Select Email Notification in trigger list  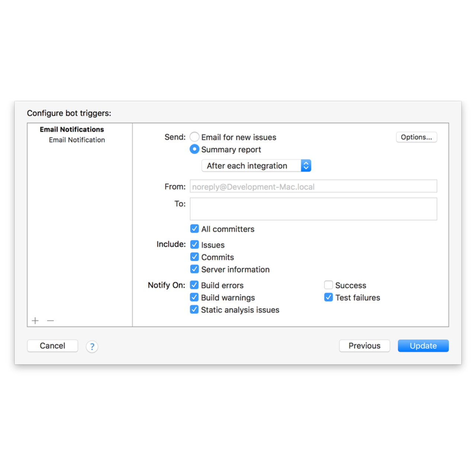[x=77, y=140]
